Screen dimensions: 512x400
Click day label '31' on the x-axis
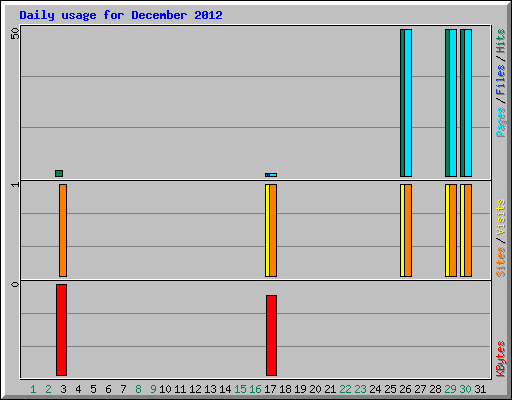(480, 389)
